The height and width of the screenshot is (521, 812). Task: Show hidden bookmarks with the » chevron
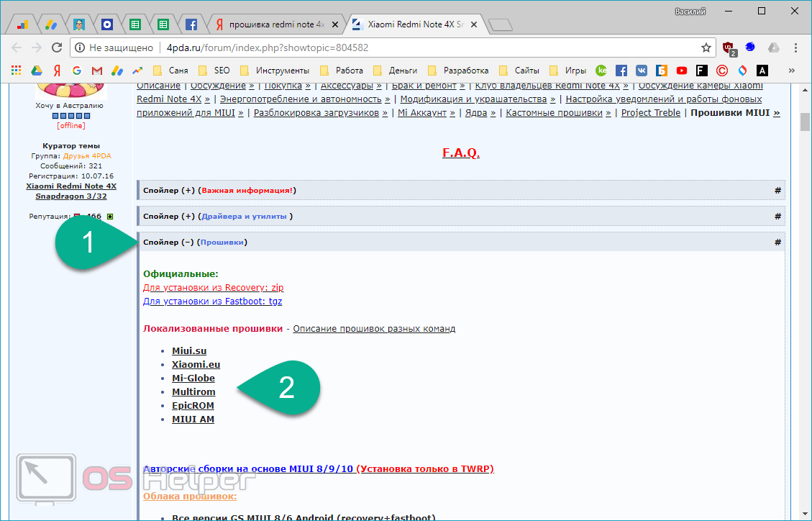(791, 71)
